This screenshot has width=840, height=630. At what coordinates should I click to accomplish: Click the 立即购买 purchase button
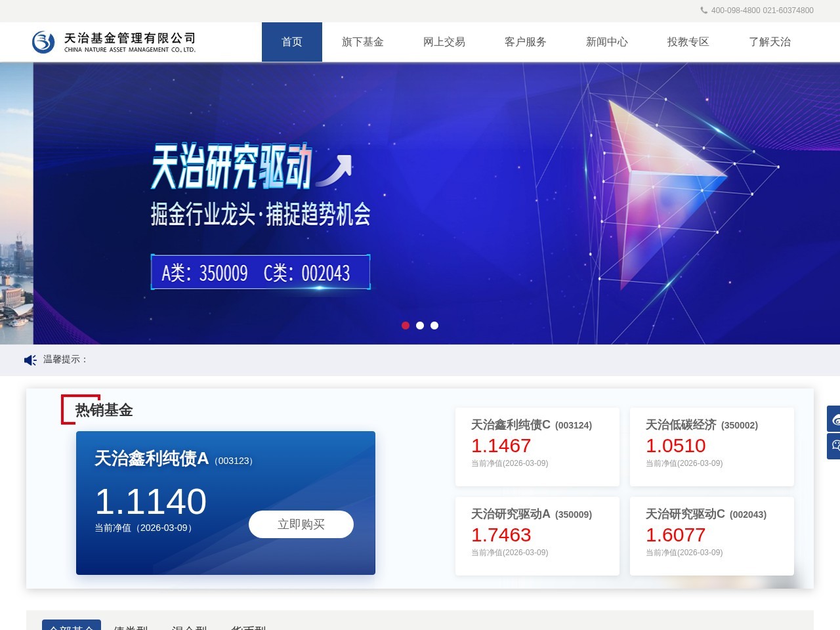pos(301,524)
